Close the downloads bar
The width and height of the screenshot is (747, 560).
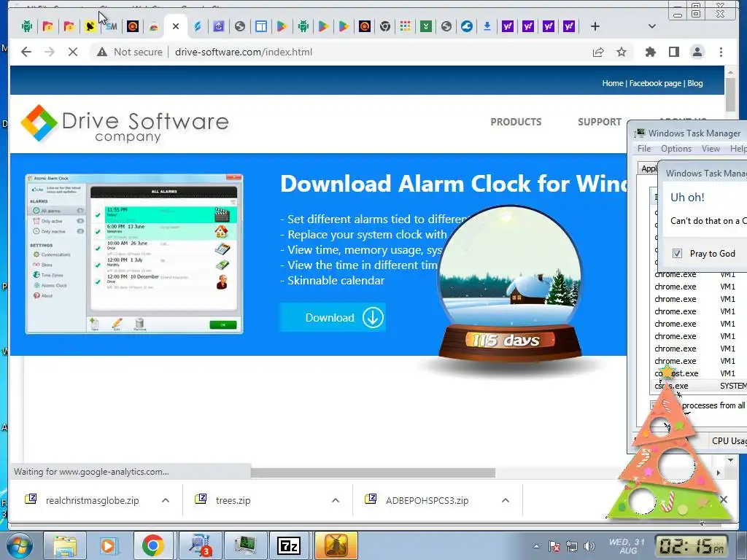pyautogui.click(x=724, y=499)
